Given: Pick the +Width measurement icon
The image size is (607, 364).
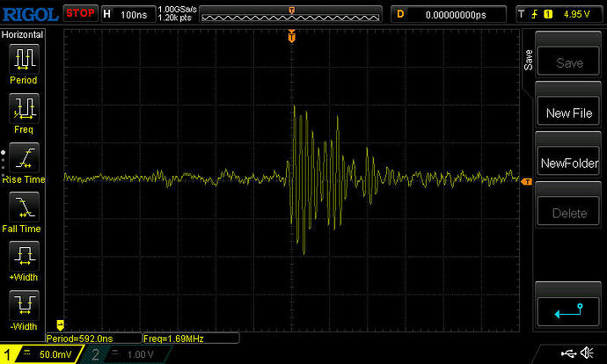Looking at the screenshot, I should point(24,256).
